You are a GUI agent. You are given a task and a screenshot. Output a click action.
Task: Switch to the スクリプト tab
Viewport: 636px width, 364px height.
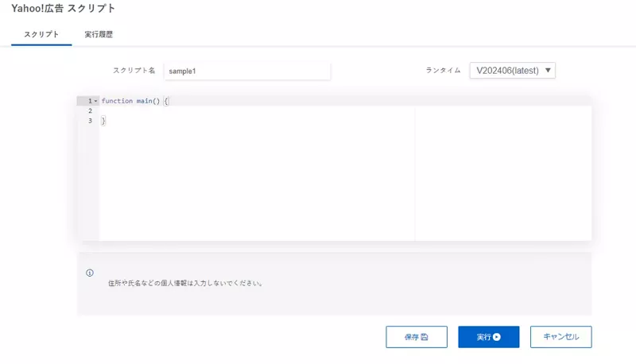(x=41, y=34)
